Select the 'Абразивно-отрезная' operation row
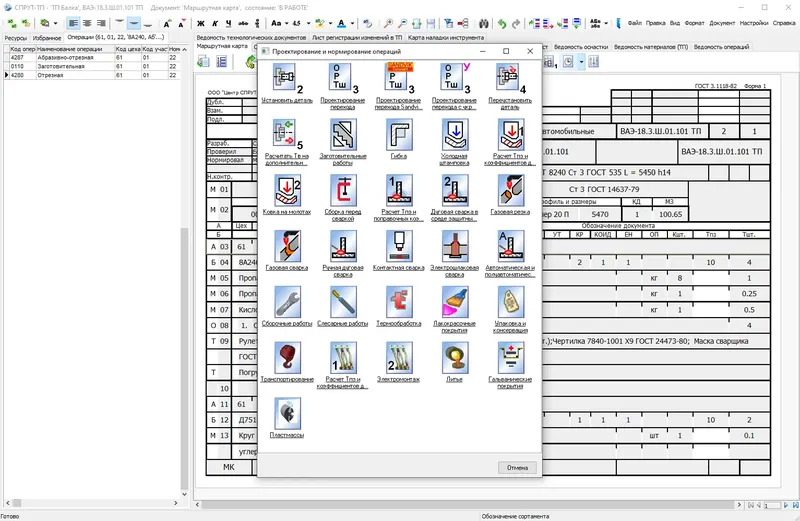Screen dimensions: 800x521 [92, 58]
